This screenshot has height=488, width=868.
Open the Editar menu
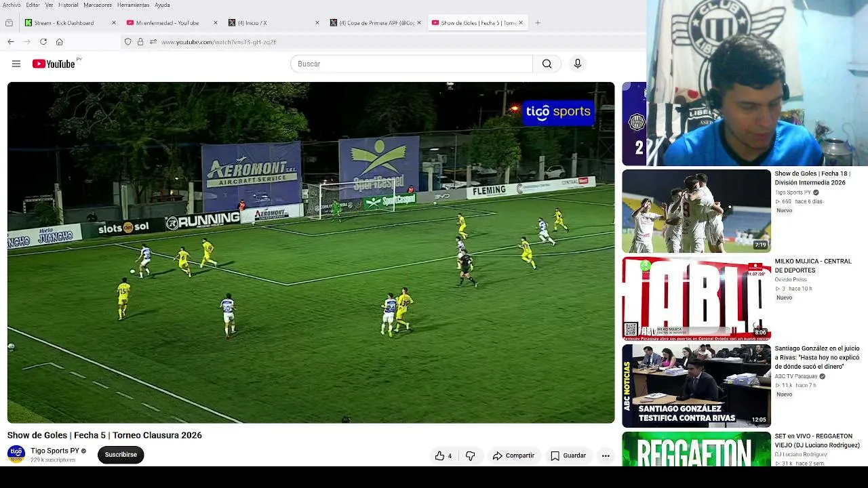coord(33,5)
